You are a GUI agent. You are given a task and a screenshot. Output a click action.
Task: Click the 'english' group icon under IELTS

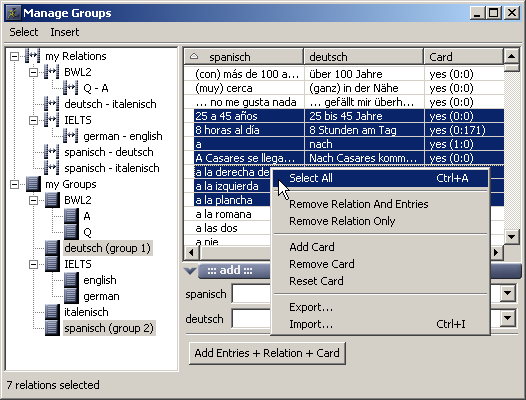pos(71,280)
